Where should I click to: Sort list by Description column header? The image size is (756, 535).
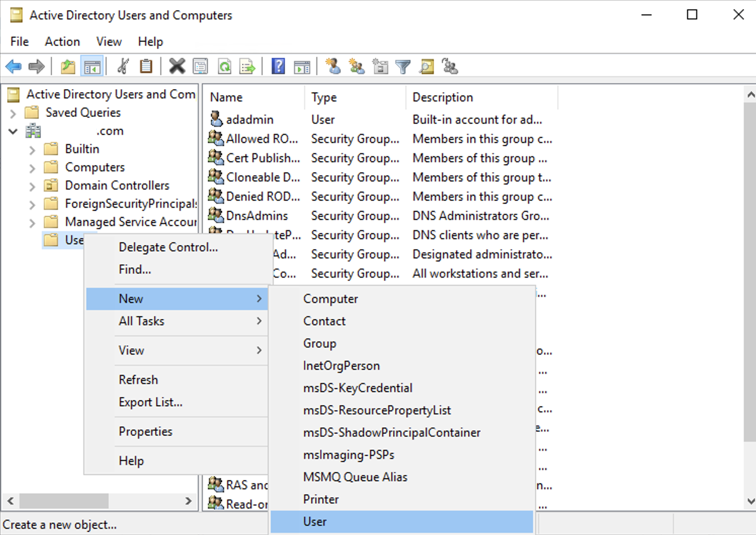pyautogui.click(x=482, y=97)
